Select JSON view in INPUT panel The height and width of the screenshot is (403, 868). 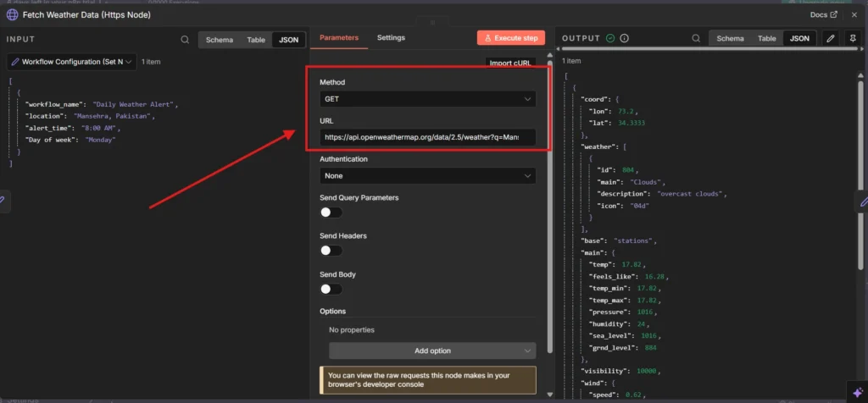(x=288, y=40)
